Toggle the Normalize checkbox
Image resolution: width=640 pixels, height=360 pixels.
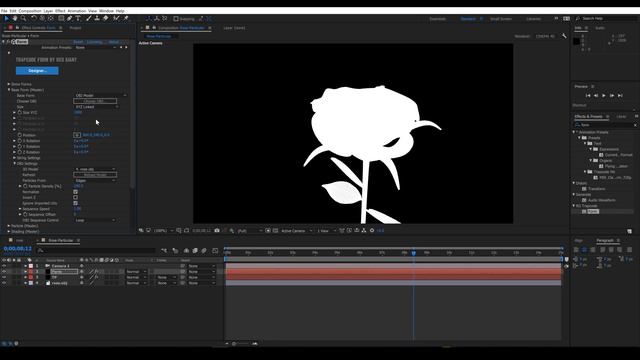(76, 192)
